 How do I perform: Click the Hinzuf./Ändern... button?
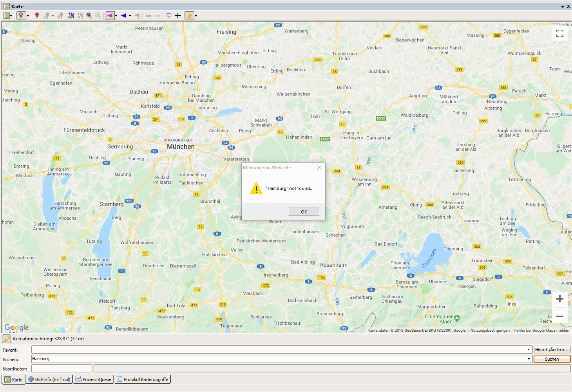[552, 350]
